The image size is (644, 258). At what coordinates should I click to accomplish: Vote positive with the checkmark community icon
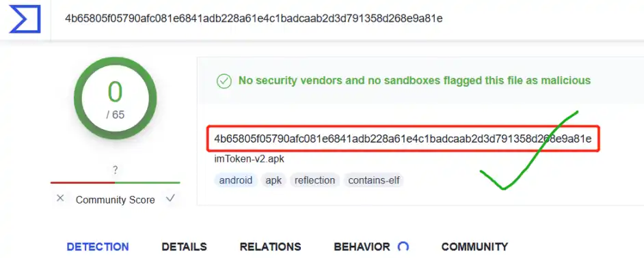coord(170,199)
